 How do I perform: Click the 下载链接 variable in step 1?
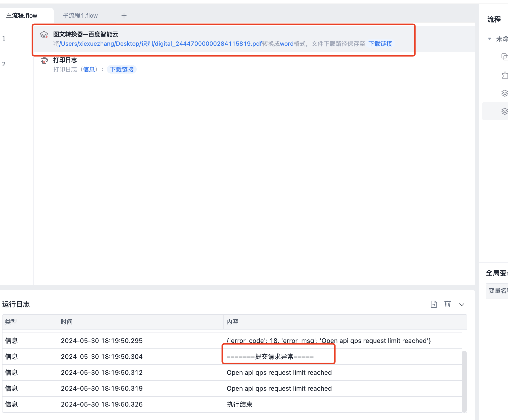[x=380, y=44]
